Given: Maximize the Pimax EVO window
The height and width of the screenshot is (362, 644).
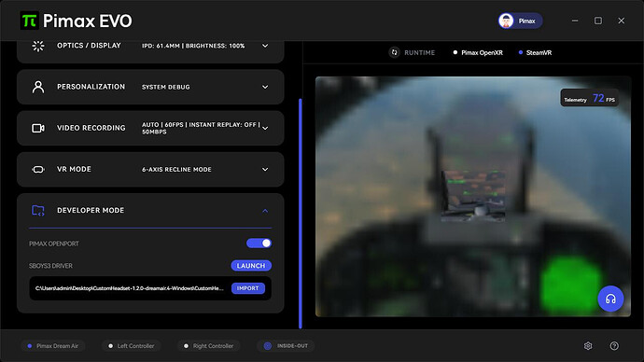Looking at the screenshot, I should coord(598,21).
